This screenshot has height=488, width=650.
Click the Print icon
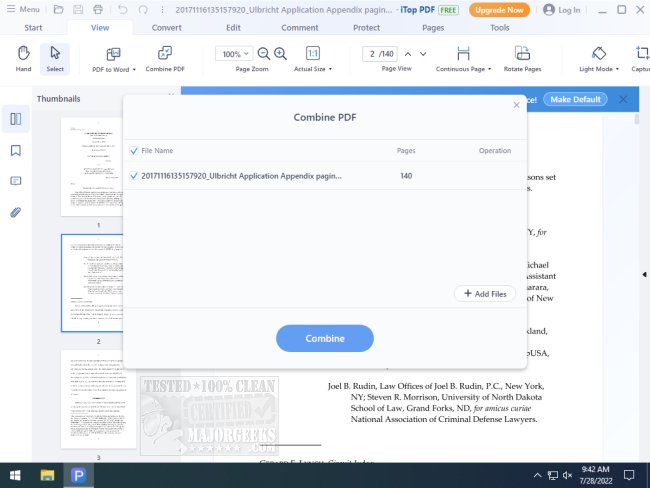point(98,9)
